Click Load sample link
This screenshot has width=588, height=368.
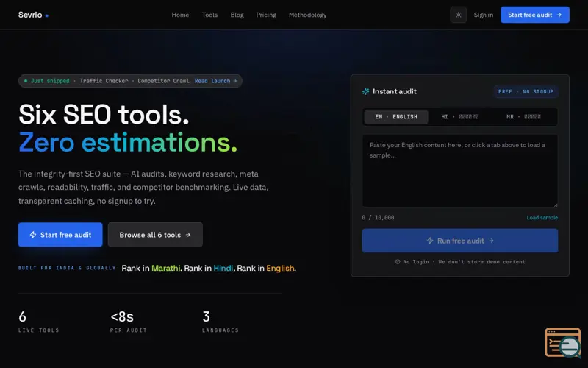pyautogui.click(x=542, y=217)
